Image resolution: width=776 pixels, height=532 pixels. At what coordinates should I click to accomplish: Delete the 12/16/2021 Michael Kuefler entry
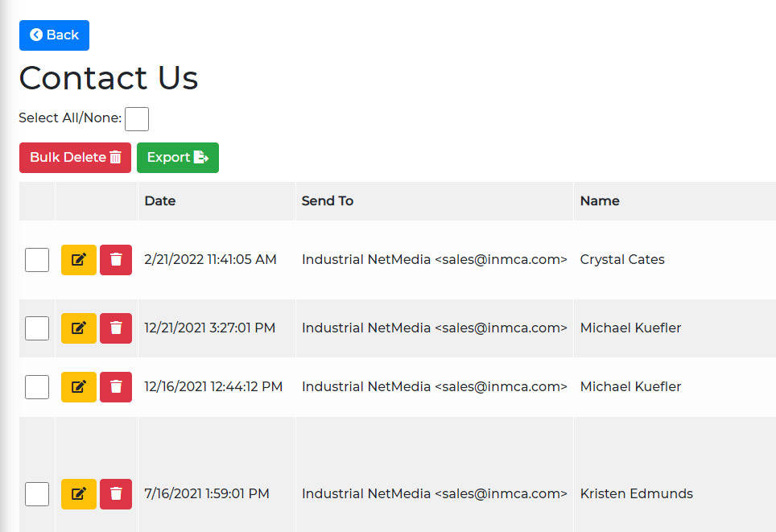click(x=116, y=387)
